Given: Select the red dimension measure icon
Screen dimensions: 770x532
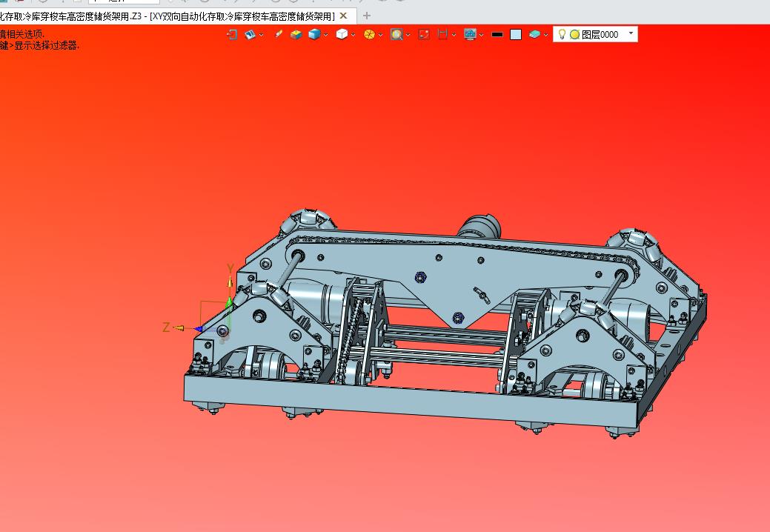Looking at the screenshot, I should 442,34.
